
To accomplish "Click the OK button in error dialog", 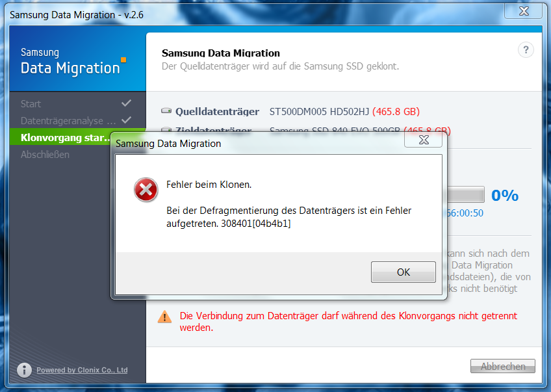I will (403, 272).
